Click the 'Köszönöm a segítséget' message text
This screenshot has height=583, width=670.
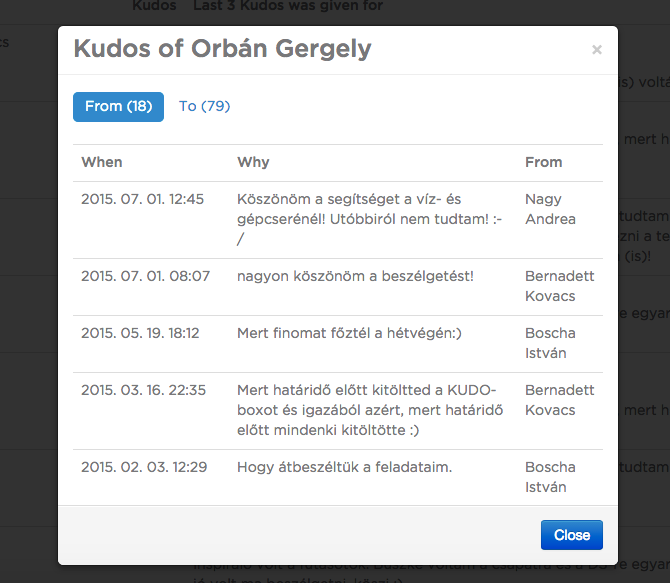coord(370,219)
